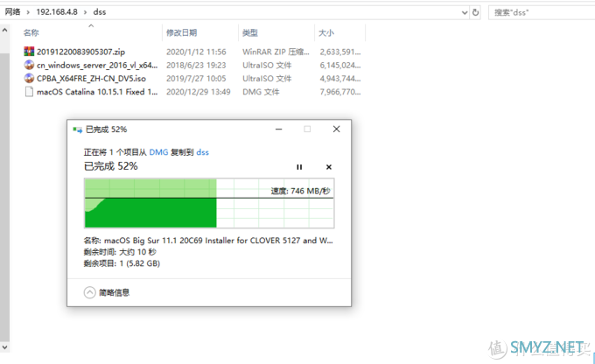
Task: Minimize the copy progress dialog
Action: pyautogui.click(x=278, y=129)
